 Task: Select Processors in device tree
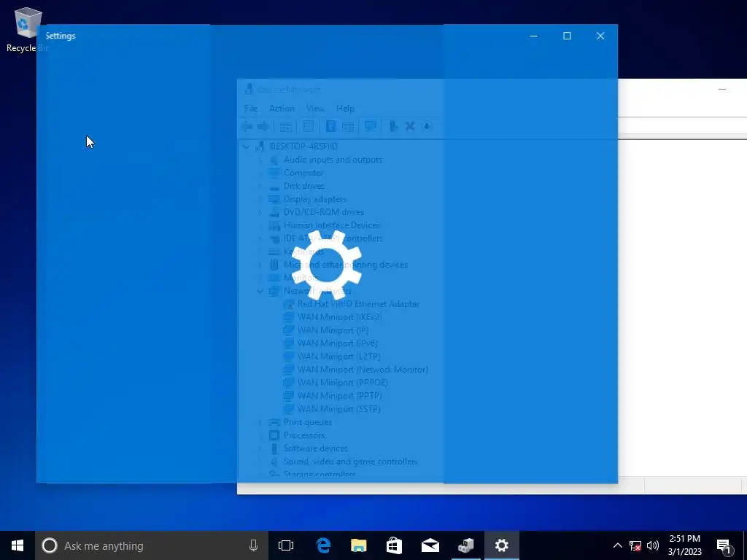click(x=304, y=435)
